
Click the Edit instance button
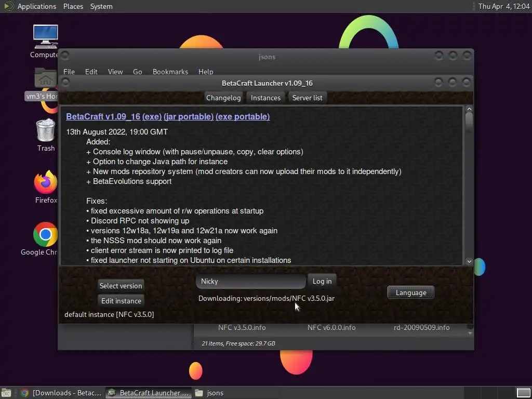121,301
